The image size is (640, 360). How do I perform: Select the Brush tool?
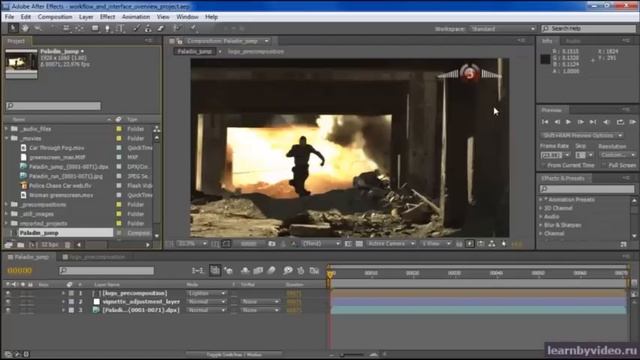click(137, 28)
